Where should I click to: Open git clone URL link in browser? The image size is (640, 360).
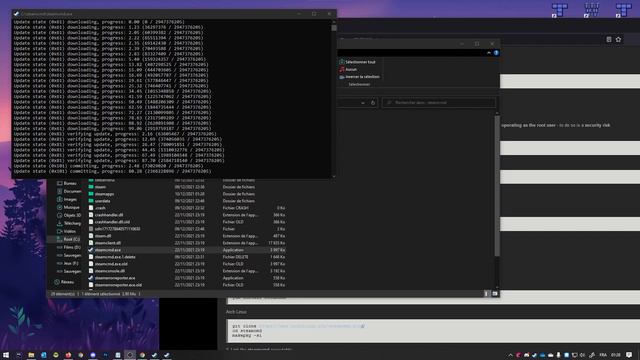tap(312, 326)
